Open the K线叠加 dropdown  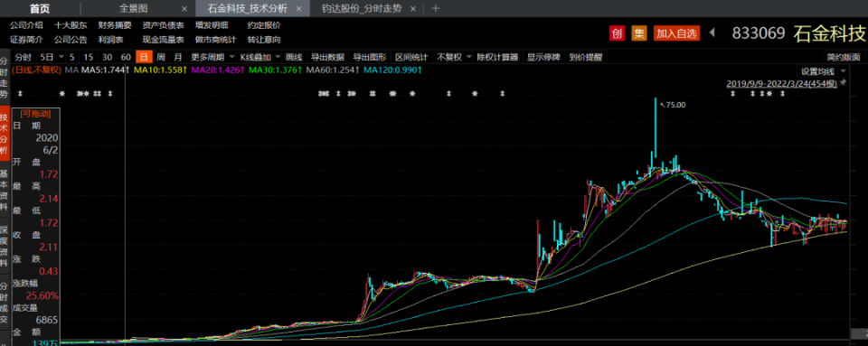click(259, 57)
